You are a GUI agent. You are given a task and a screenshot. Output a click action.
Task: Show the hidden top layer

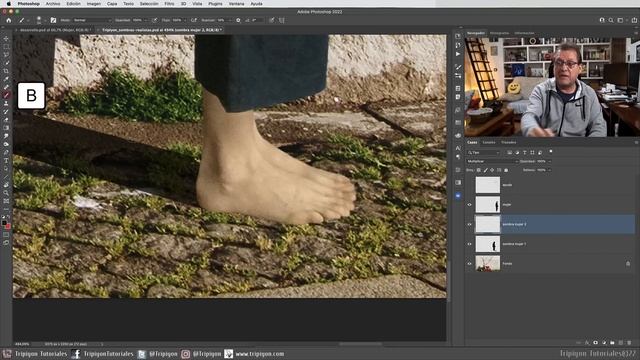click(x=469, y=185)
